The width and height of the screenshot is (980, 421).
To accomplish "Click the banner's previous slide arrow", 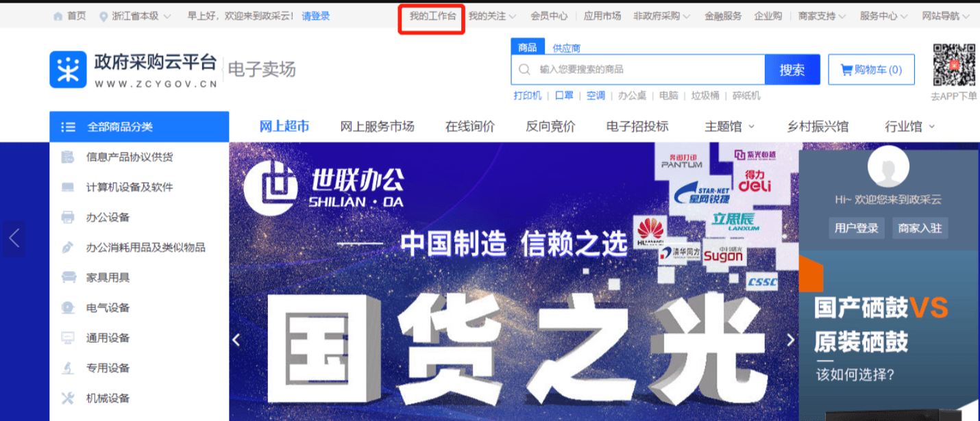I will pyautogui.click(x=236, y=340).
